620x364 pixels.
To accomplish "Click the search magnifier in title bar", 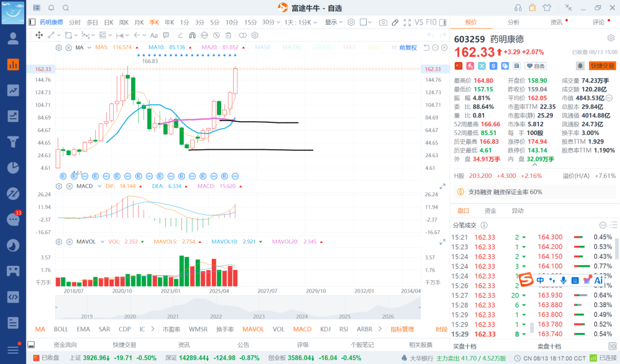I will pyautogui.click(x=66, y=7).
